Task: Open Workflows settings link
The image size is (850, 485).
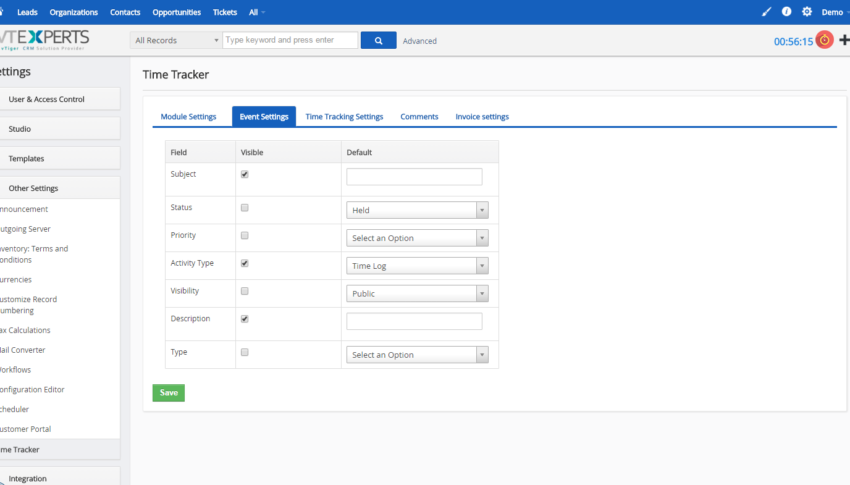Action: point(15,370)
